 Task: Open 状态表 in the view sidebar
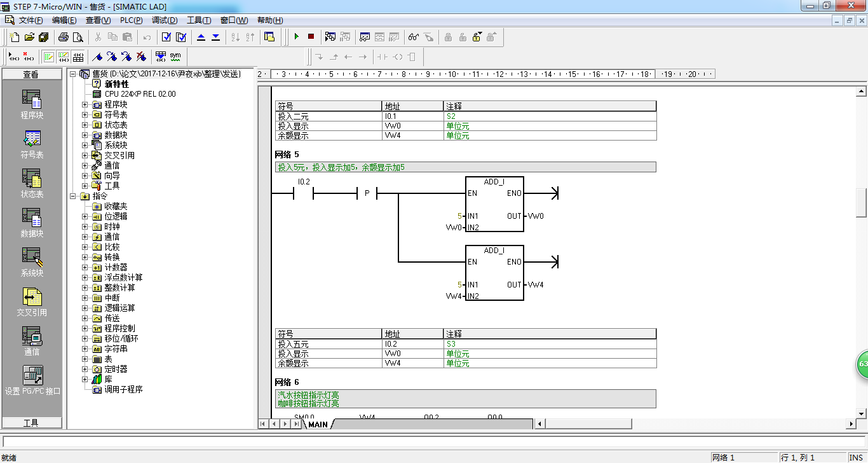pos(32,184)
